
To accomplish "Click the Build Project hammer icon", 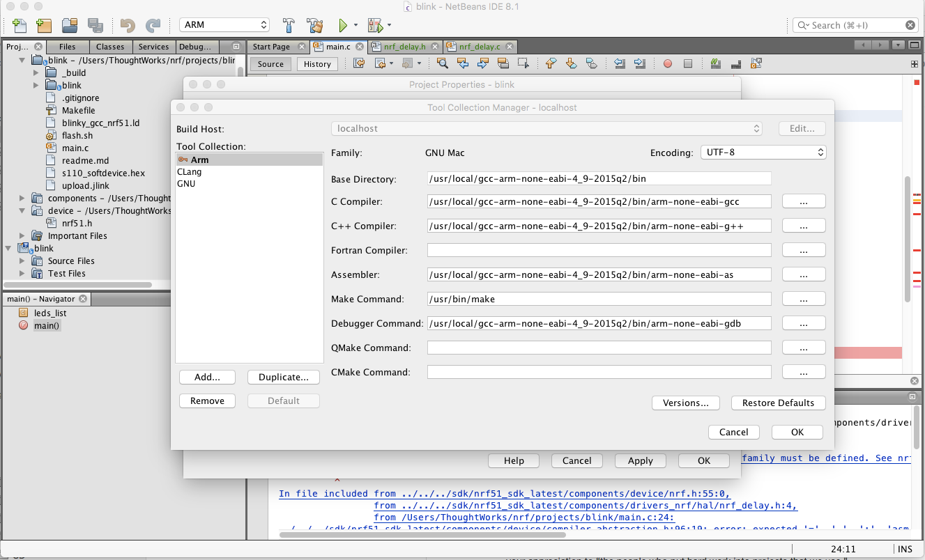I will coord(289,25).
